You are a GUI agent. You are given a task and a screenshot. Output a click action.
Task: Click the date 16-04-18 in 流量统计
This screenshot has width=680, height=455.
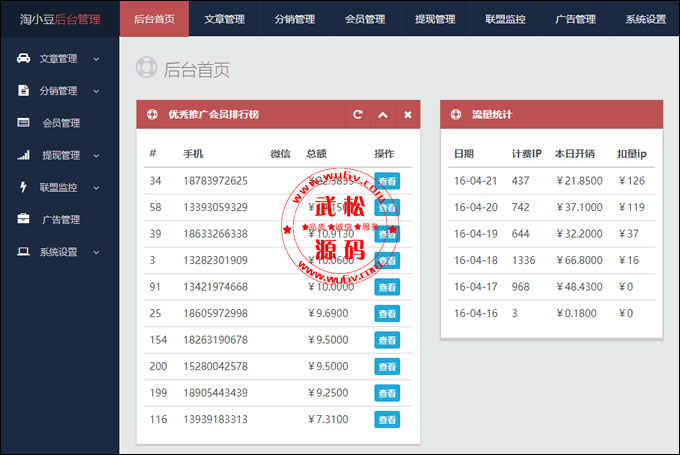(x=475, y=260)
